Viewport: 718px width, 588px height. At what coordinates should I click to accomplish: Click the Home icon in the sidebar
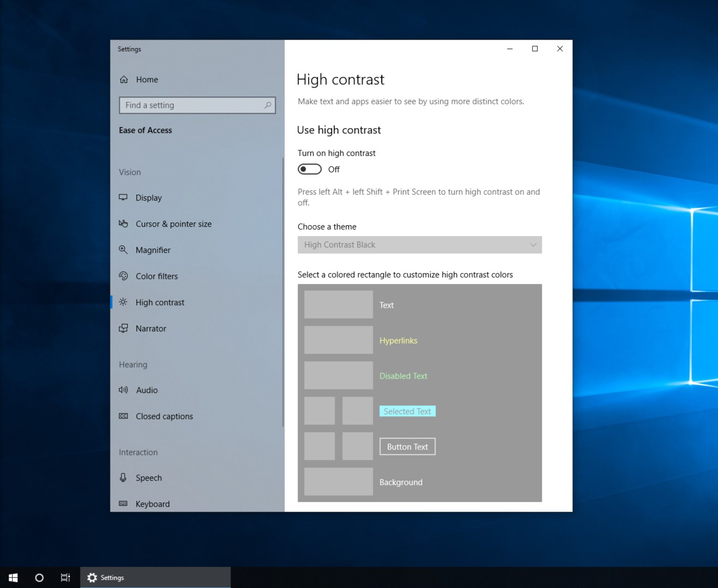click(124, 80)
